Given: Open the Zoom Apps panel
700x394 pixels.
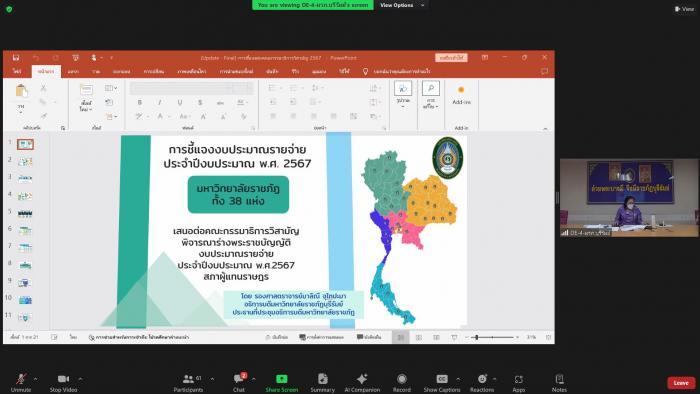Looking at the screenshot, I should [518, 382].
